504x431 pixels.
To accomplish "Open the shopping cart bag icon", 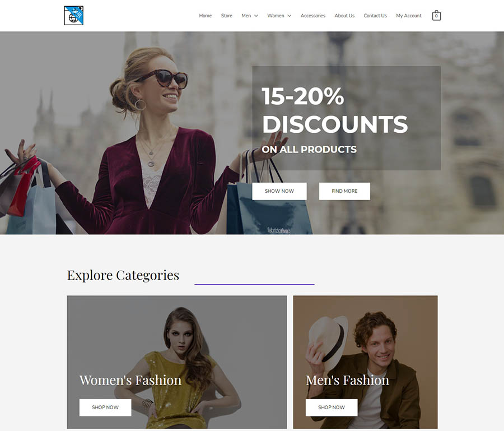I will (x=436, y=16).
